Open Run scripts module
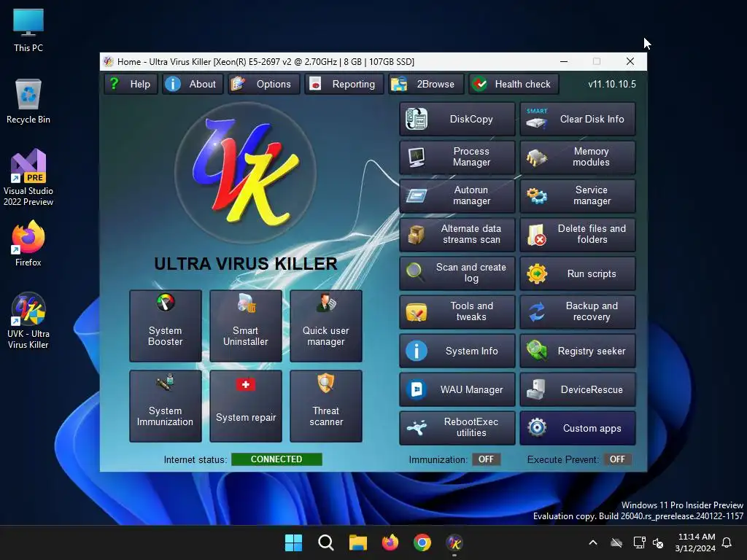 578,273
